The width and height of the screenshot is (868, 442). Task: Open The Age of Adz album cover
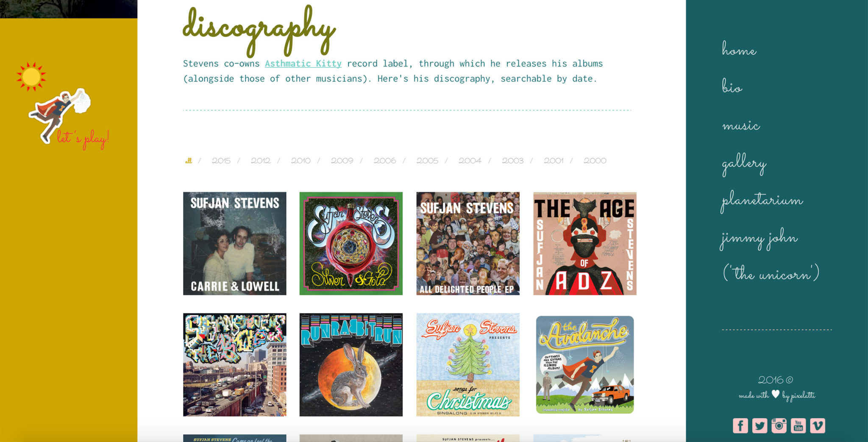(x=585, y=243)
